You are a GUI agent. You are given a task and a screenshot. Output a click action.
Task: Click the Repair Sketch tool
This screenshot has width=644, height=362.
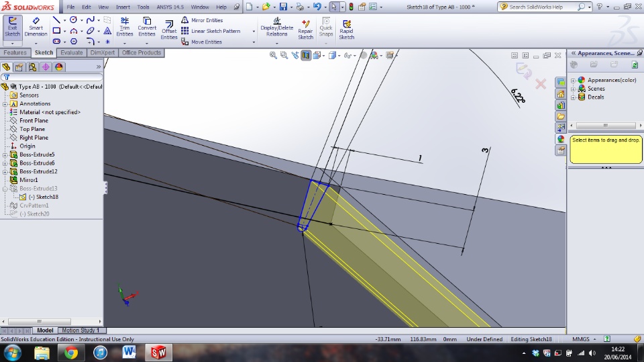pyautogui.click(x=305, y=30)
